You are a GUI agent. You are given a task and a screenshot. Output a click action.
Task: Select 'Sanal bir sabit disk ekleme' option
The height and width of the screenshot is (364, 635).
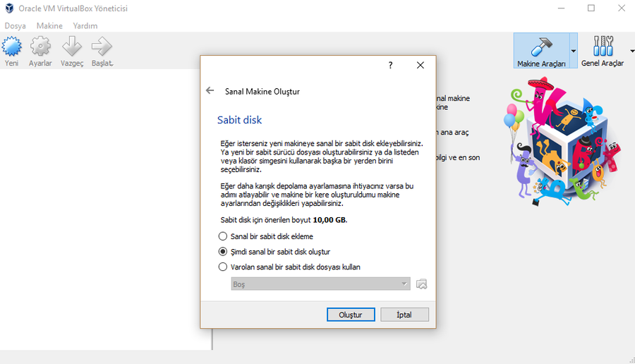[x=224, y=236]
